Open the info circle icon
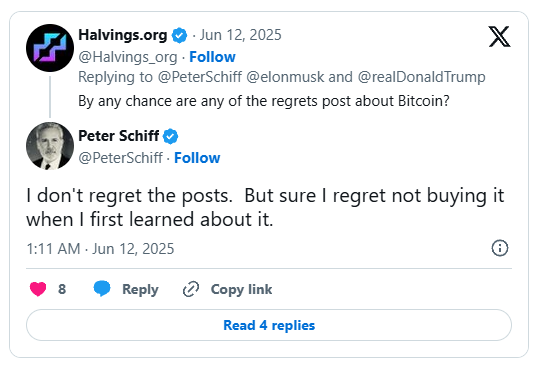539x365 pixels. 500,248
